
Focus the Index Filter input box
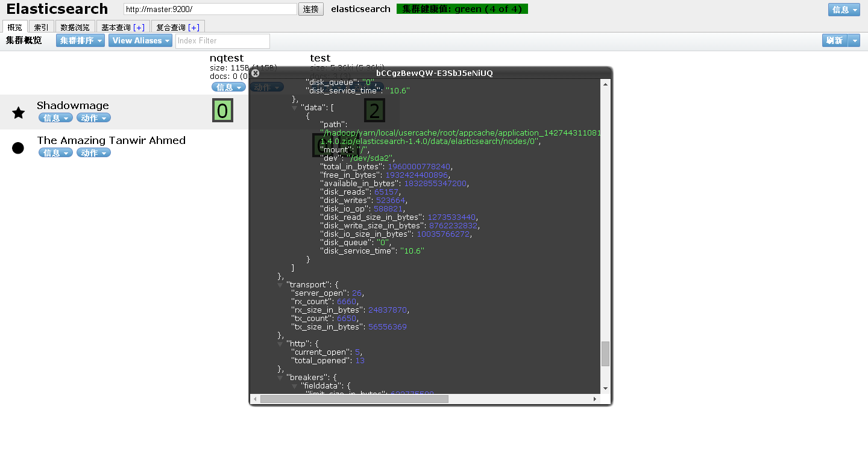[x=222, y=40]
